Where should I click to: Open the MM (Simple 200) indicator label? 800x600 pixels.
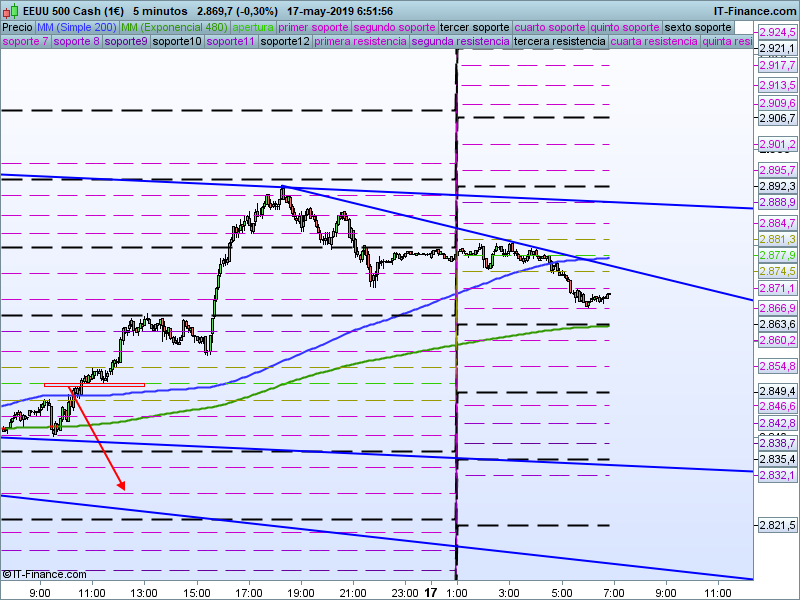tap(77, 28)
